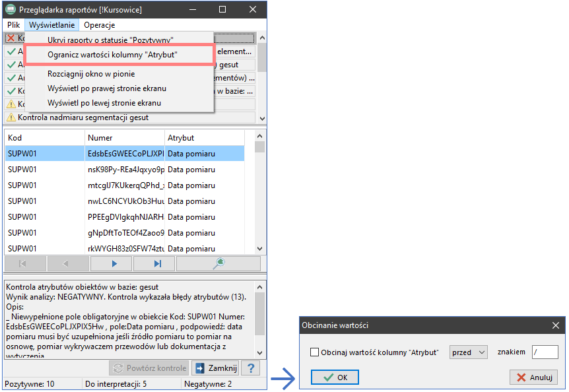The width and height of the screenshot is (569, 392).
Task: Enable "Obcinaj wartość kolumny Atrybut" checkbox
Action: [x=315, y=352]
